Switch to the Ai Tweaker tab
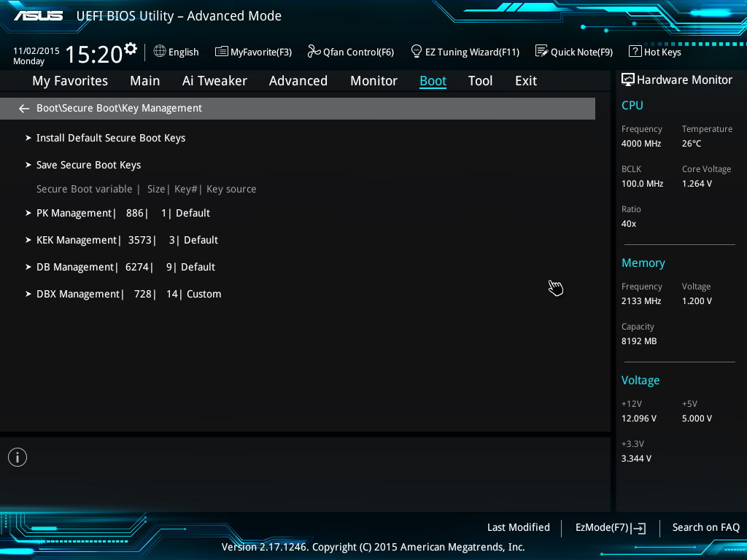 [x=214, y=81]
